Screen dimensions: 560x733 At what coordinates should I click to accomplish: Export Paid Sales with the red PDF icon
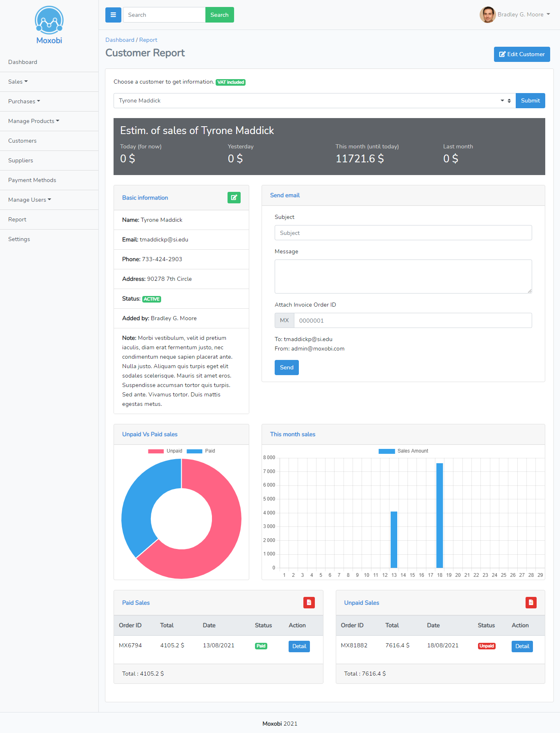coord(309,603)
